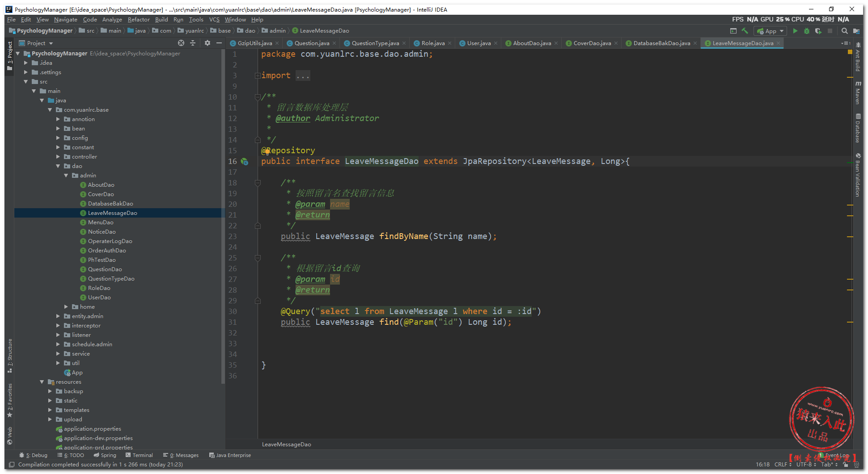Open the Navigate menu
The width and height of the screenshot is (868, 474).
click(x=66, y=20)
